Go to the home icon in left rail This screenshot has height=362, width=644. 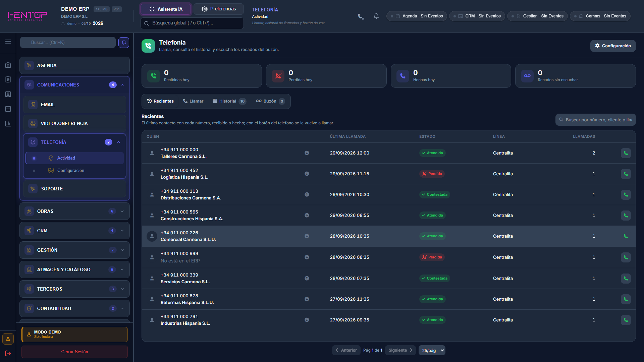(x=8, y=65)
